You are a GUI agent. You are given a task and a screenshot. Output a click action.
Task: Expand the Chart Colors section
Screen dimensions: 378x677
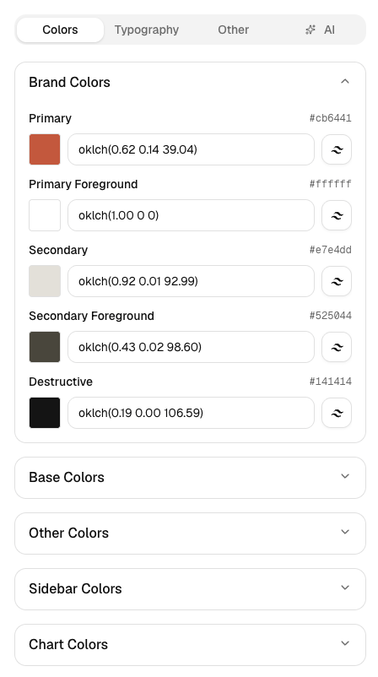click(190, 645)
